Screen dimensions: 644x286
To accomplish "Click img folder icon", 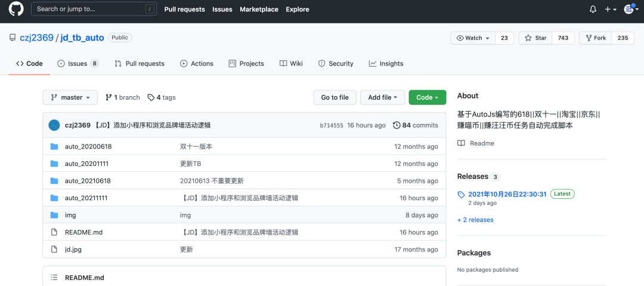I will (54, 215).
